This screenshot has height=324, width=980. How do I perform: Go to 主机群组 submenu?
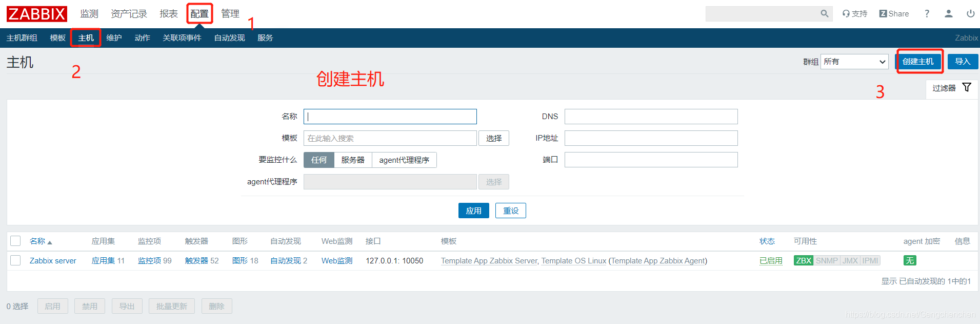22,38
